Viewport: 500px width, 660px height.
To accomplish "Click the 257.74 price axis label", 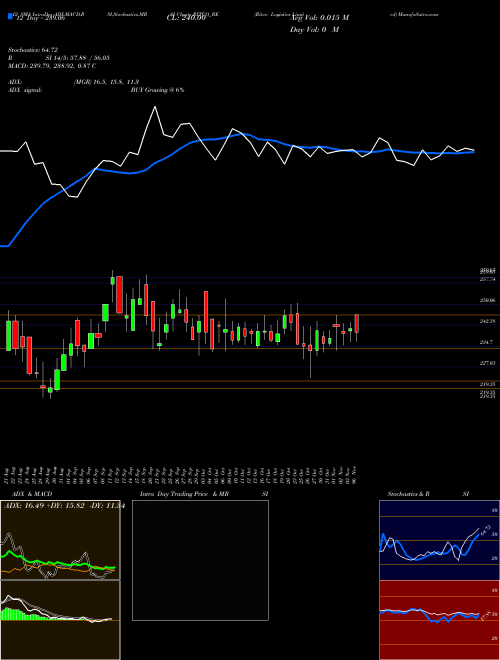I will (488, 279).
